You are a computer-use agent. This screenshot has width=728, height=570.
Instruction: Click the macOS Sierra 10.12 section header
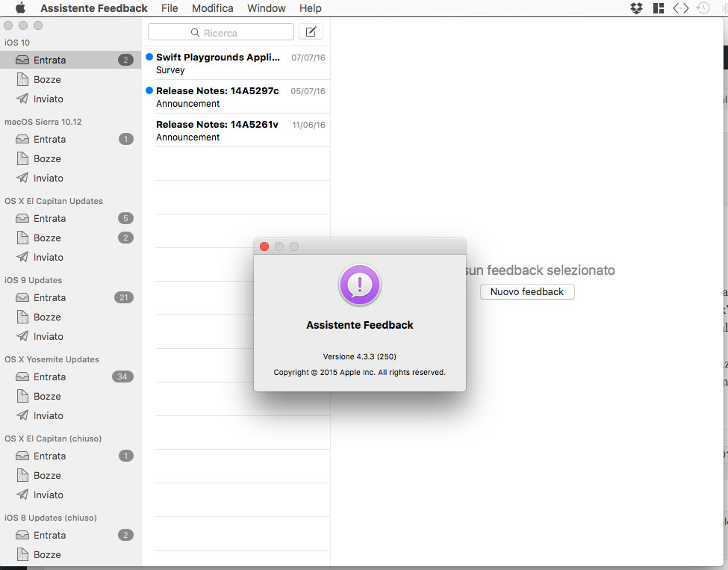(x=43, y=122)
